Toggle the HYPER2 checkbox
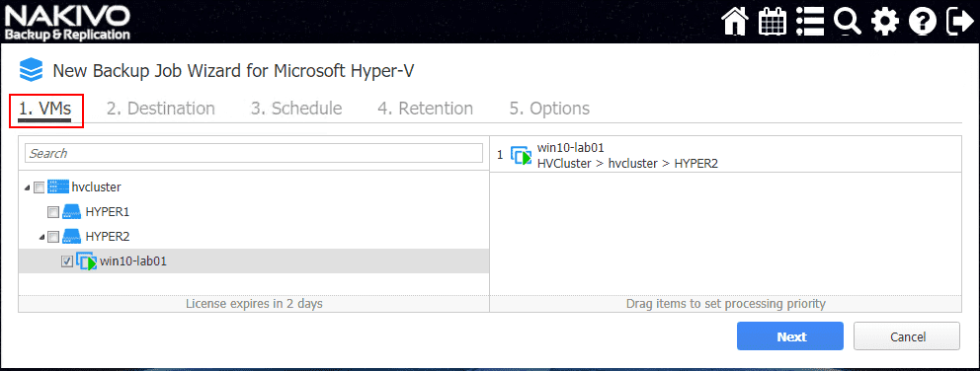 tap(53, 238)
